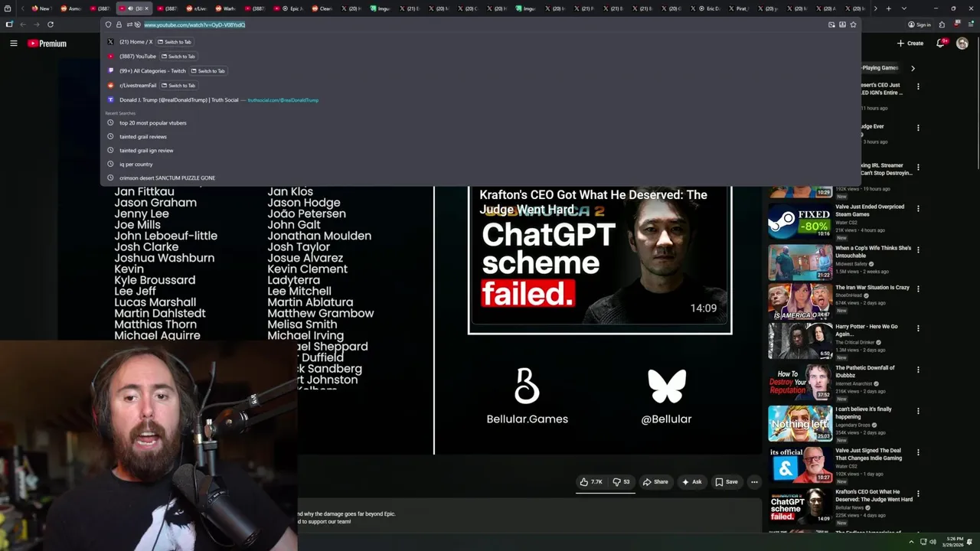Click the Bellular.Games logo on end screen
980x551 pixels.
point(527,386)
